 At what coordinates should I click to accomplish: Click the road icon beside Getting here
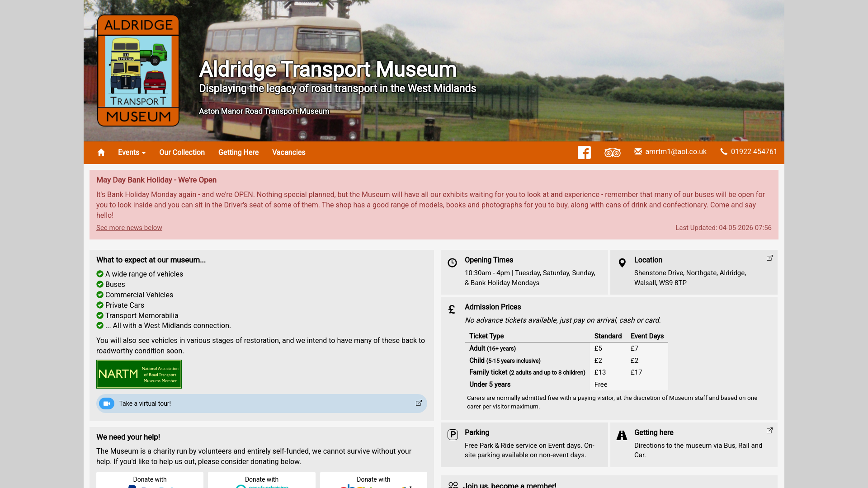pyautogui.click(x=622, y=435)
